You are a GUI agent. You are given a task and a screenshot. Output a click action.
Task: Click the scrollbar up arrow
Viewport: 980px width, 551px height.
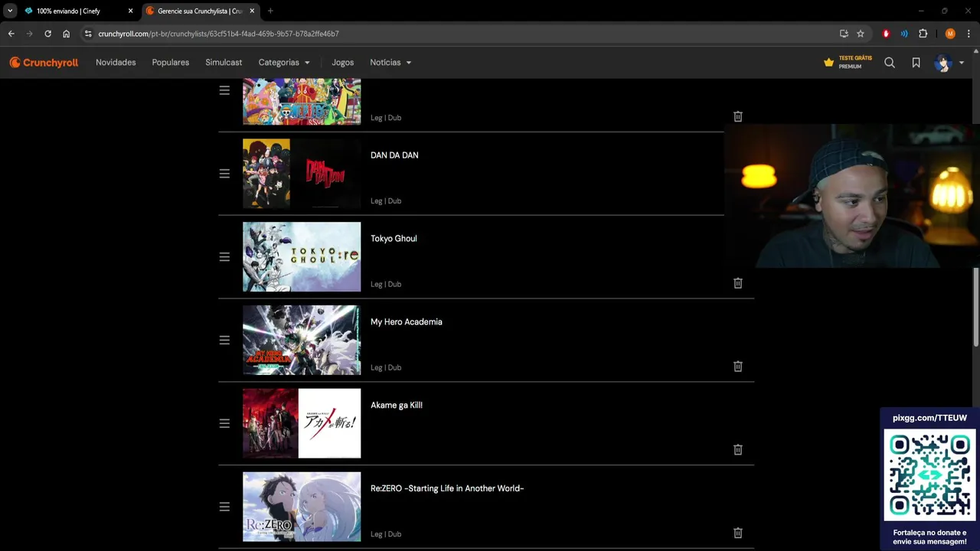point(975,52)
